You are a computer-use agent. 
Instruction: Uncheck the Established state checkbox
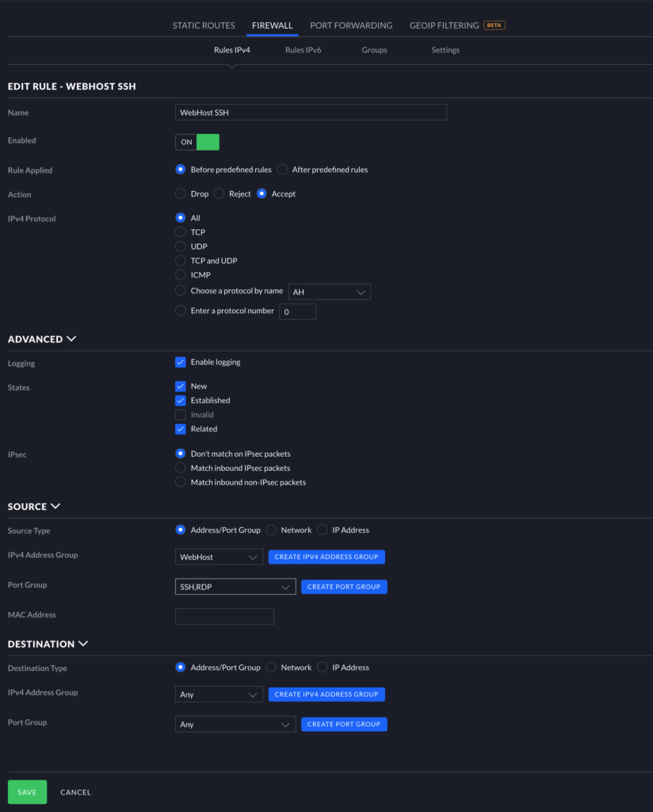click(181, 400)
